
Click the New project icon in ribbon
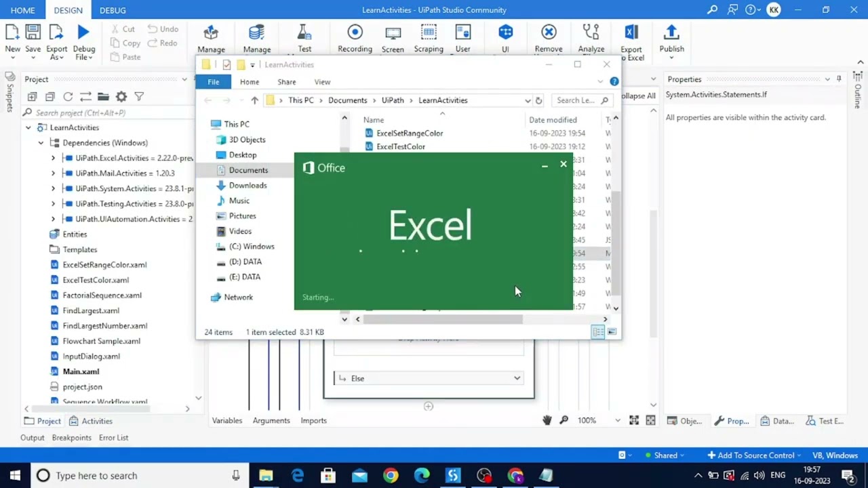coord(12,32)
